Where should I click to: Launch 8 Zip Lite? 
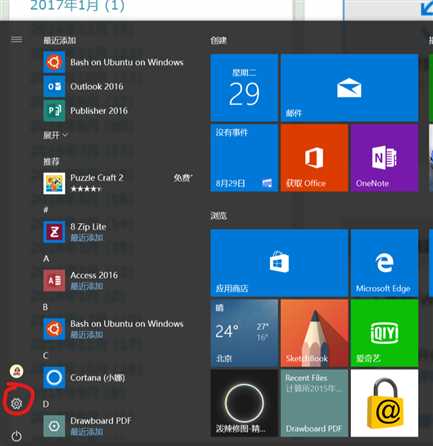click(75, 232)
